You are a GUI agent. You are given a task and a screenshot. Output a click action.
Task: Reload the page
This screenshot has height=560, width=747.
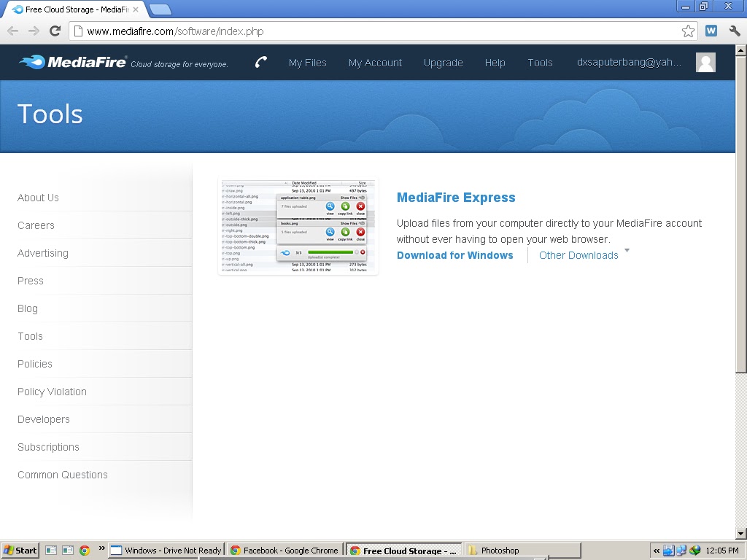pos(55,31)
